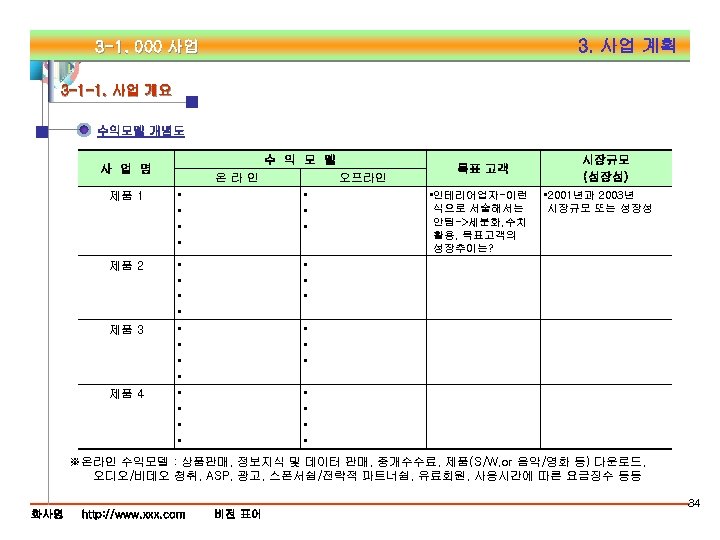Viewport: 720px width, 540px height.
Task: Open the footer URL http://www.xxx.com
Action: click(133, 514)
